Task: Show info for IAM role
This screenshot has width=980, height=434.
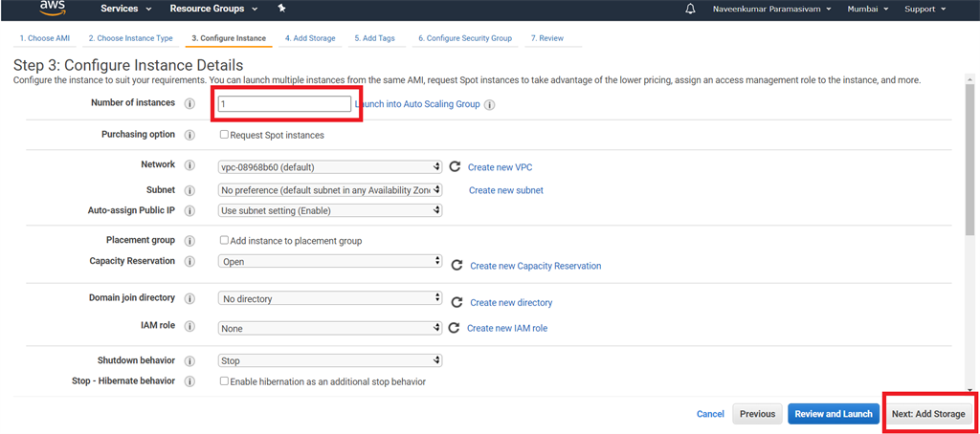Action: (x=190, y=327)
